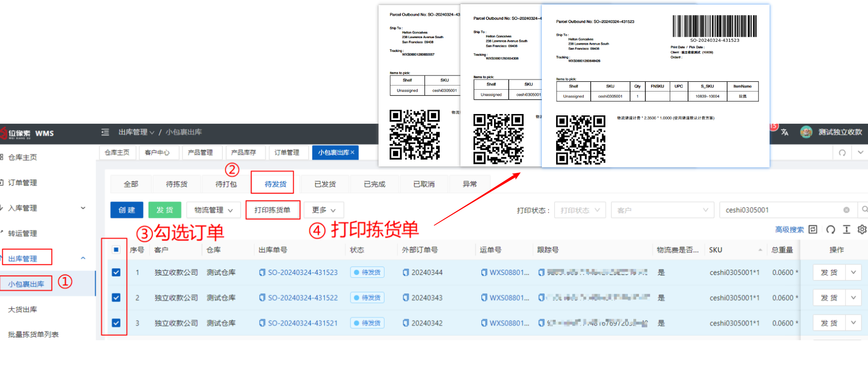
Task: Open row 3 发货 action dropdown arrow
Action: [853, 323]
